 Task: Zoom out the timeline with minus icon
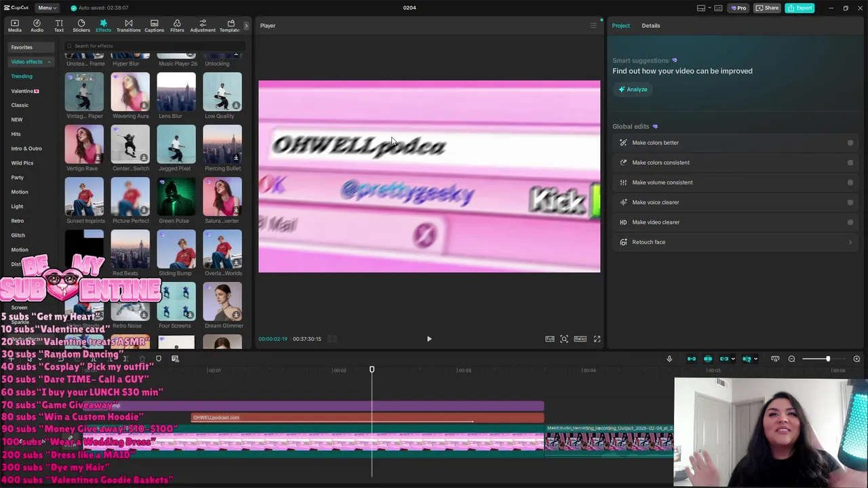791,359
